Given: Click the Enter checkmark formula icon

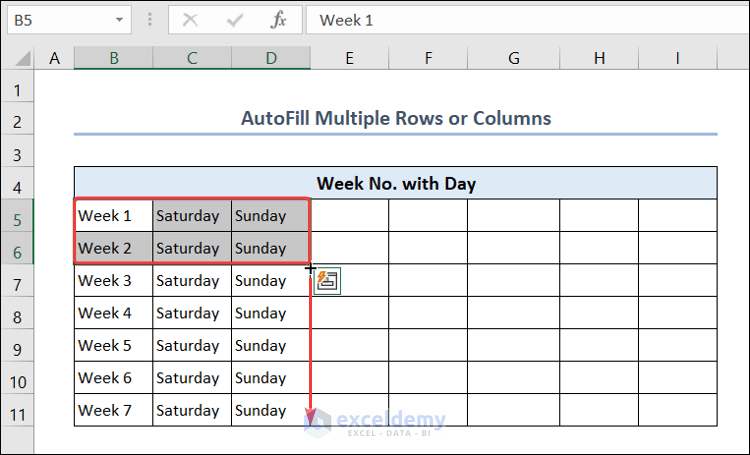Looking at the screenshot, I should pyautogui.click(x=236, y=19).
